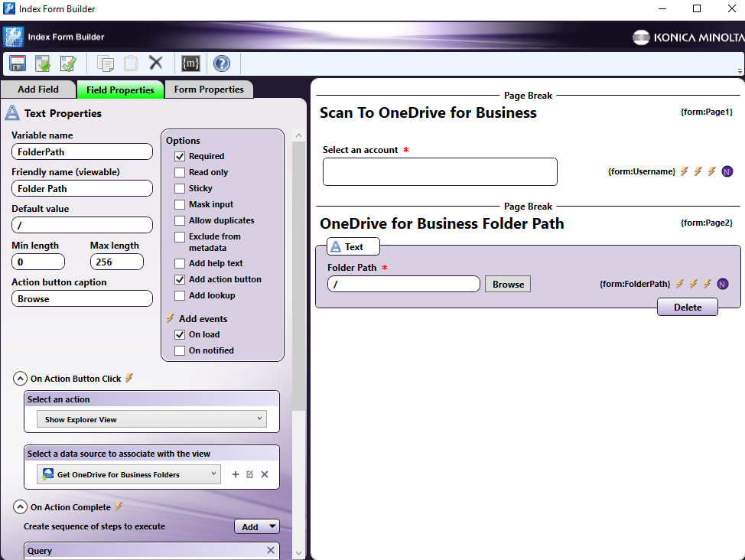Click the Browse button in form preview
Image resolution: width=745 pixels, height=560 pixels.
pyautogui.click(x=508, y=285)
